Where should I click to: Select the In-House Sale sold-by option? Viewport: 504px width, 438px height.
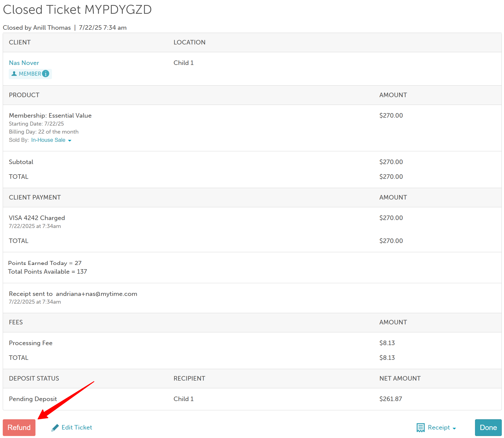click(48, 140)
